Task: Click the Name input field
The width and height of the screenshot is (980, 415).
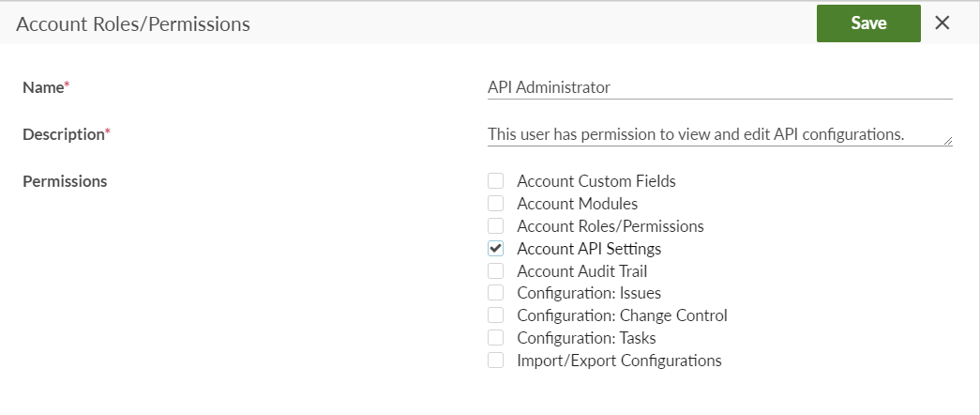Action: click(x=719, y=87)
